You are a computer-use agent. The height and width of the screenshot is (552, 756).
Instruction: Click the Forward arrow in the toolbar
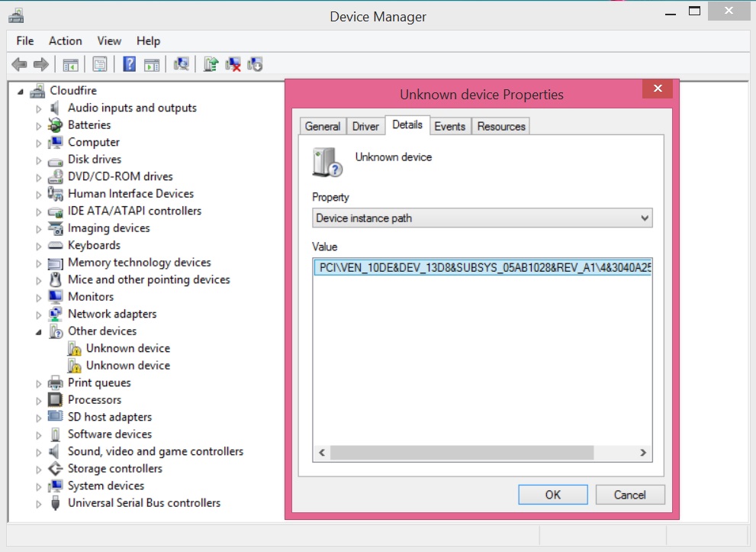click(41, 65)
